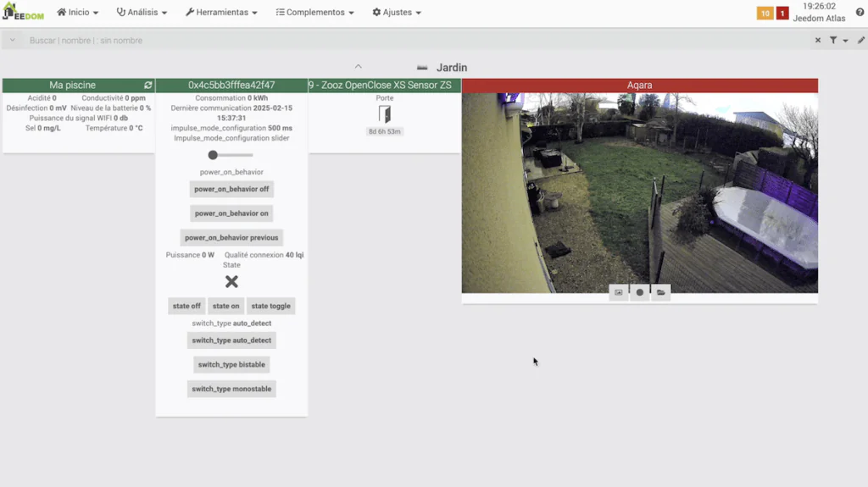The image size is (868, 487).
Task: Click the help question mark icon
Action: click(860, 12)
